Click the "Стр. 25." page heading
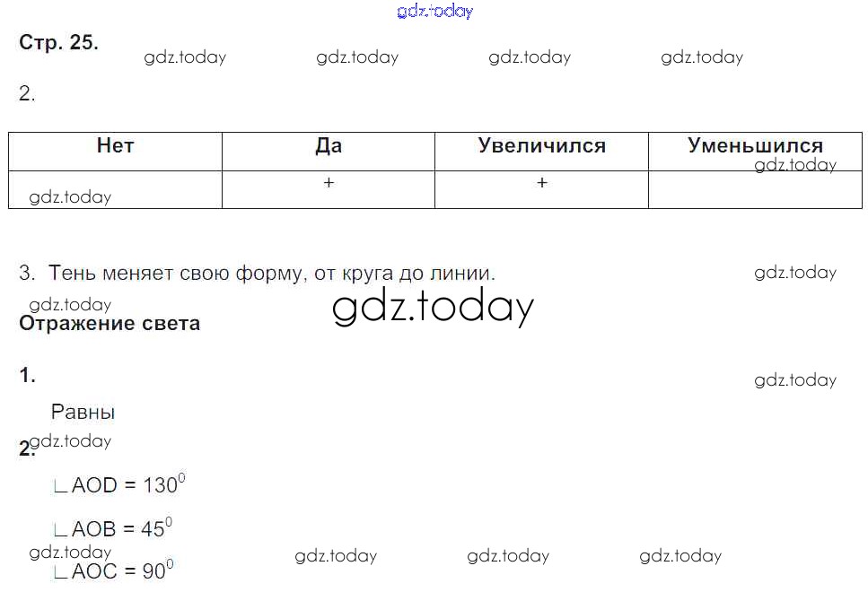The width and height of the screenshot is (868, 592). (x=58, y=42)
